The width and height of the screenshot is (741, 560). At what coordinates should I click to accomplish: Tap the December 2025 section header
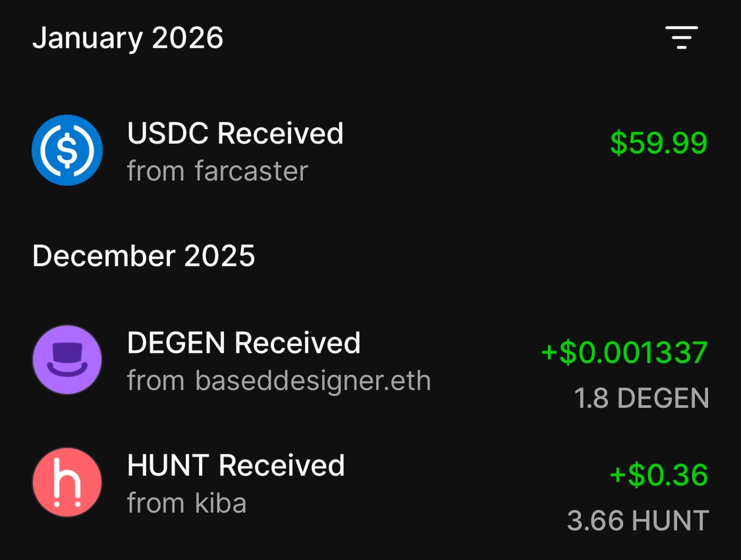pos(144,256)
